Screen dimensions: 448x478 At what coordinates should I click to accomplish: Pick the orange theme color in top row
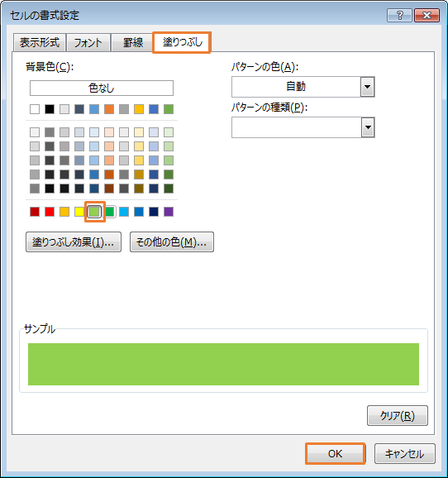(x=109, y=109)
